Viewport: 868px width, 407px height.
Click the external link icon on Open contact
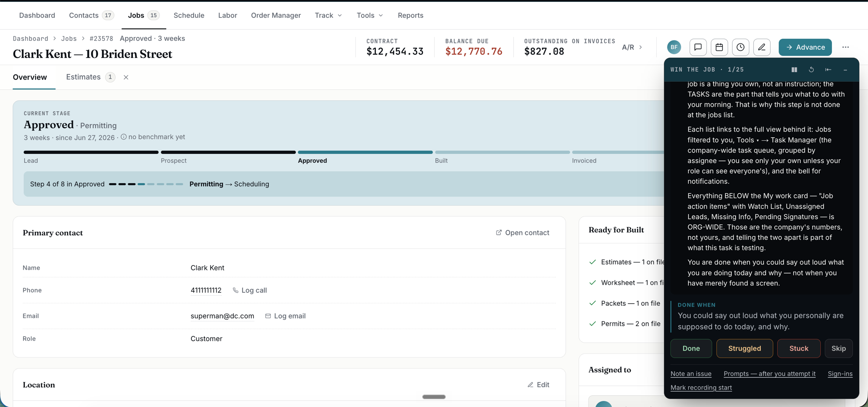tap(499, 233)
